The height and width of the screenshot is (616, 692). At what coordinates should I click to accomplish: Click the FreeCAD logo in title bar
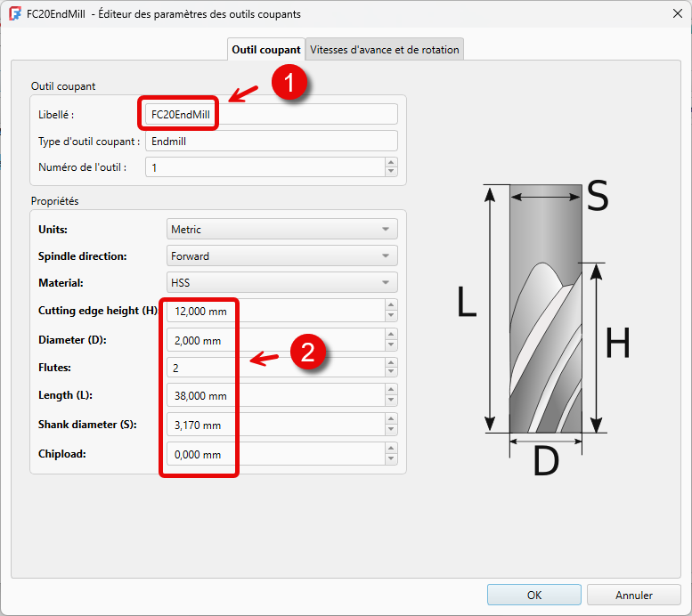point(14,13)
